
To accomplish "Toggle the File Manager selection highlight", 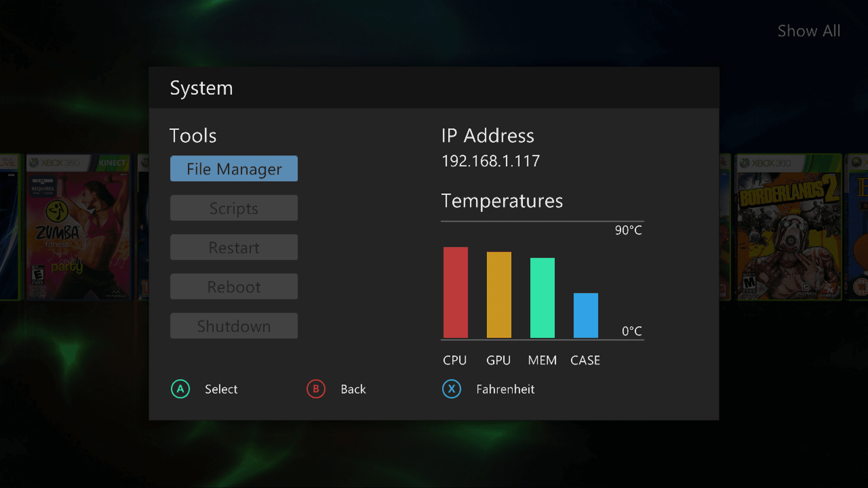I will (x=234, y=169).
